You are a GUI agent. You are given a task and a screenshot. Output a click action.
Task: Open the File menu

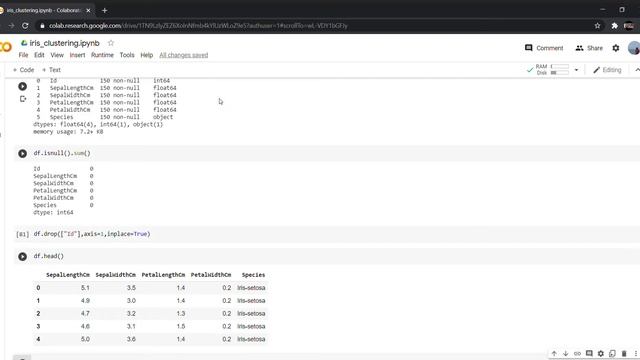pos(23,55)
